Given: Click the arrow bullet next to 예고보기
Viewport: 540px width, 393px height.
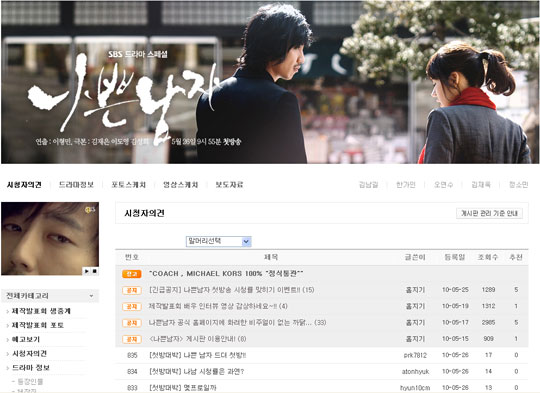Looking at the screenshot, I should (8, 340).
